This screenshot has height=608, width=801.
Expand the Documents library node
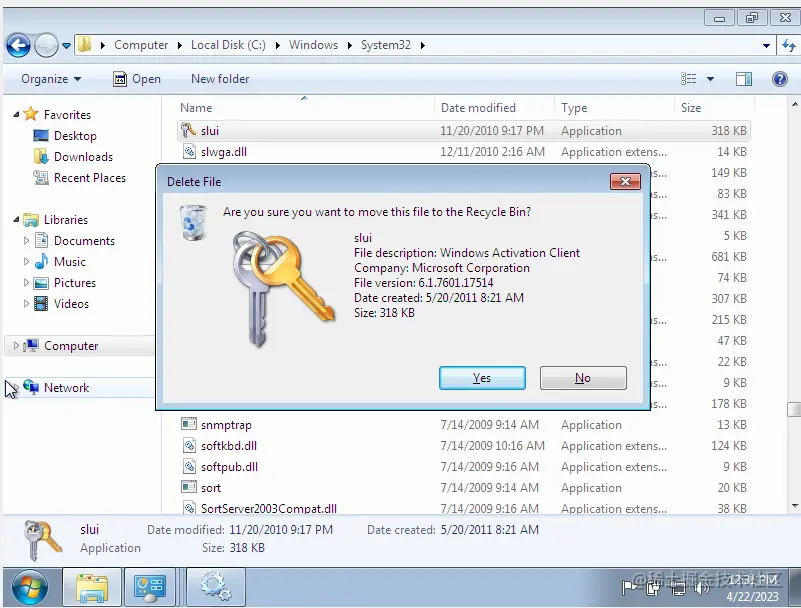(x=26, y=241)
